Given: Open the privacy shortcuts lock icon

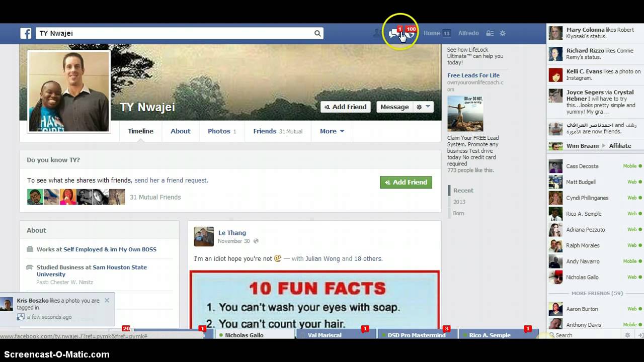Looking at the screenshot, I should pos(490,33).
